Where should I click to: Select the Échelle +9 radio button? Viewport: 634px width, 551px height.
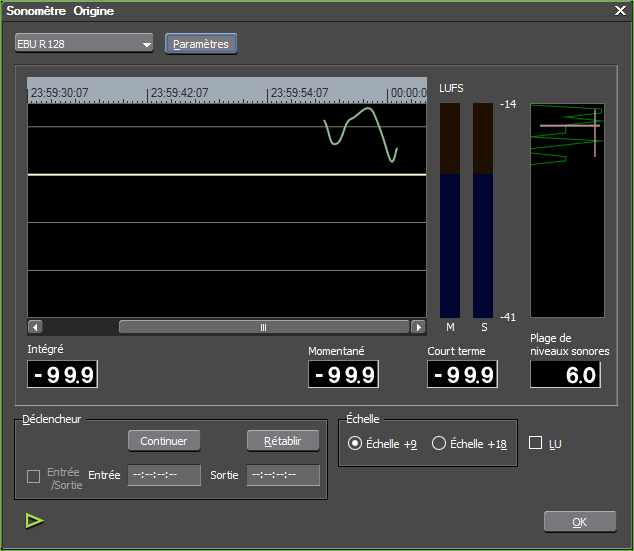point(355,443)
